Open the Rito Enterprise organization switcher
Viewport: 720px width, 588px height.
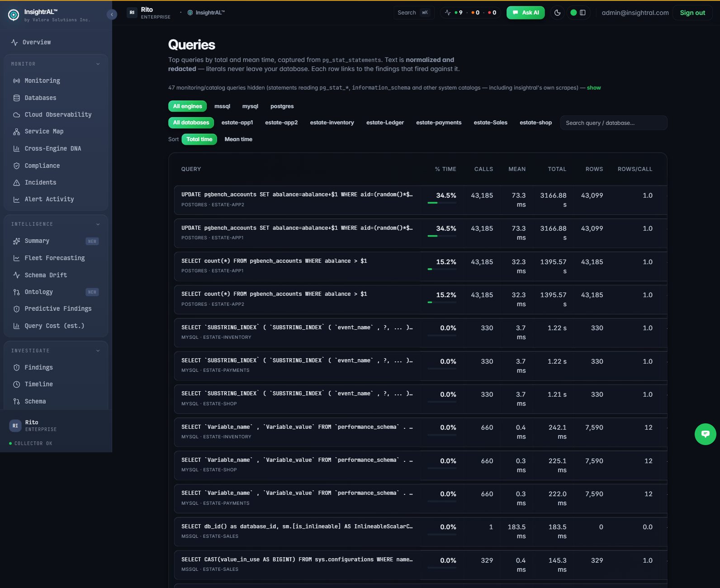point(150,13)
